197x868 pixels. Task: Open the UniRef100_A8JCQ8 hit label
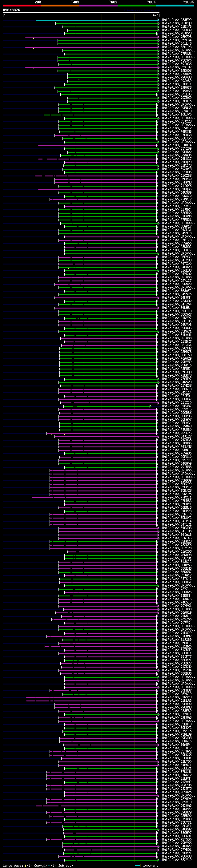177,23
